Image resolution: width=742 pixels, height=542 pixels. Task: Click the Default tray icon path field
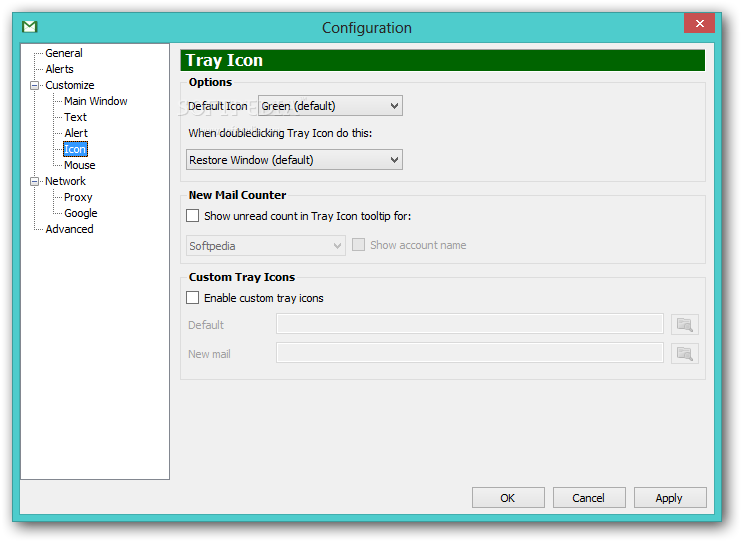click(469, 324)
